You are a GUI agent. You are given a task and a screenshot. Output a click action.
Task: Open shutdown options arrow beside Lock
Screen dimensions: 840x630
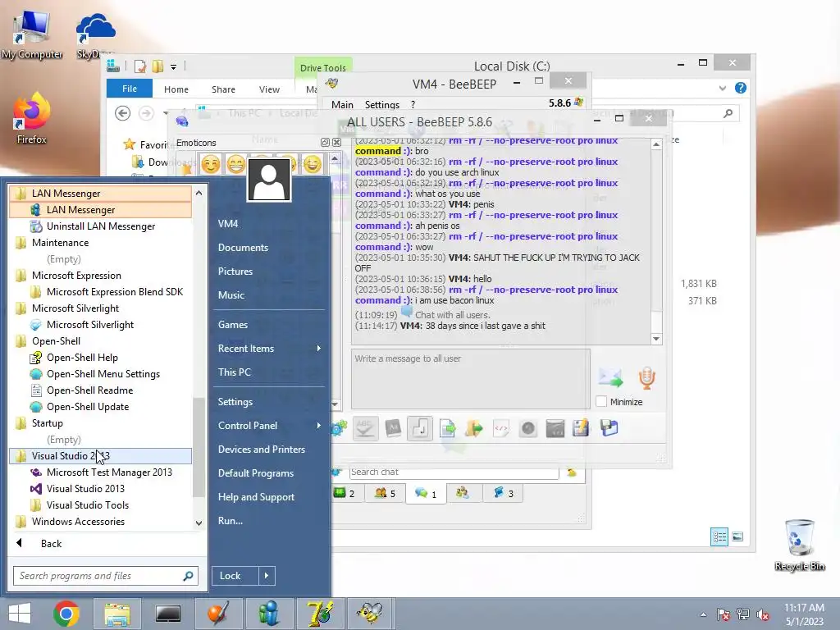[267, 576]
